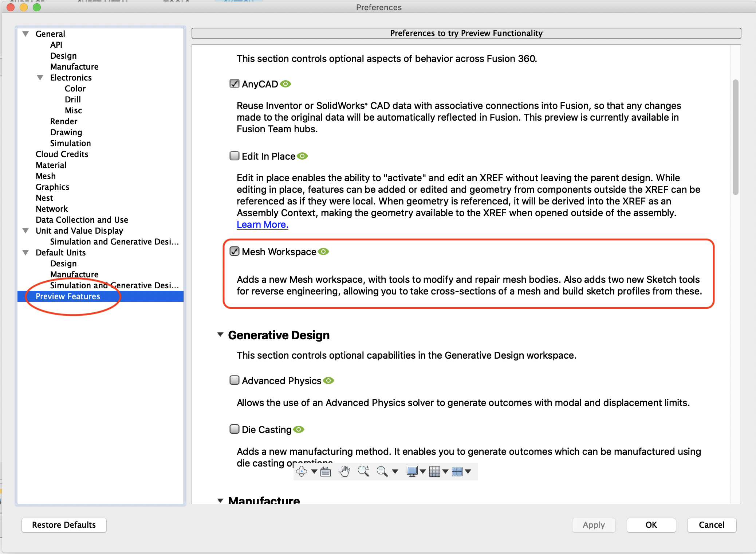Uncheck the AnyCAD preview checkbox
The height and width of the screenshot is (554, 756).
click(234, 84)
